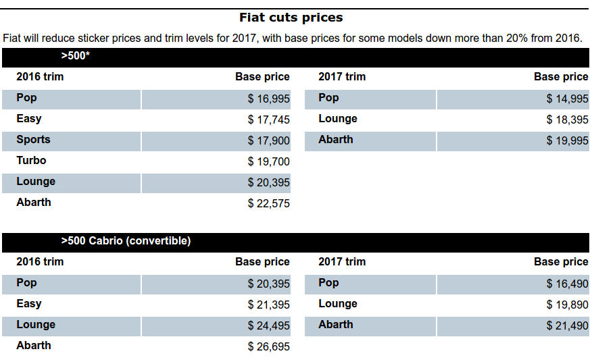The height and width of the screenshot is (364, 592).
Task: Select the $24,495 Cabrio Lounge price
Action: (x=269, y=326)
